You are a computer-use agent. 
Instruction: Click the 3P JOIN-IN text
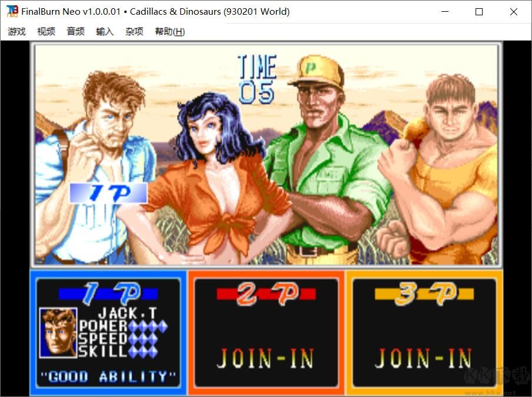(x=423, y=358)
